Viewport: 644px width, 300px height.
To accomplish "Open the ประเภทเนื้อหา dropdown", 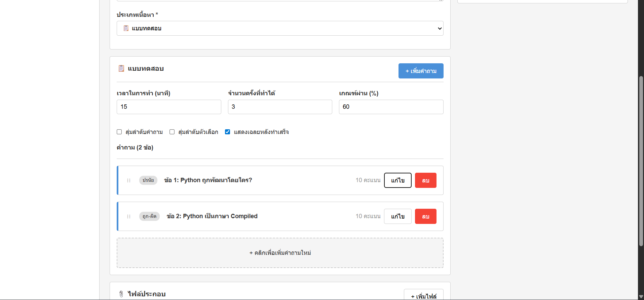I will [x=280, y=28].
